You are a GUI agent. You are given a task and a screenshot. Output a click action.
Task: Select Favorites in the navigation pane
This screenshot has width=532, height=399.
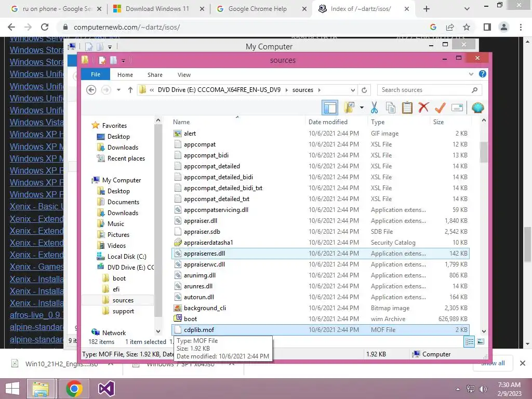click(x=114, y=126)
